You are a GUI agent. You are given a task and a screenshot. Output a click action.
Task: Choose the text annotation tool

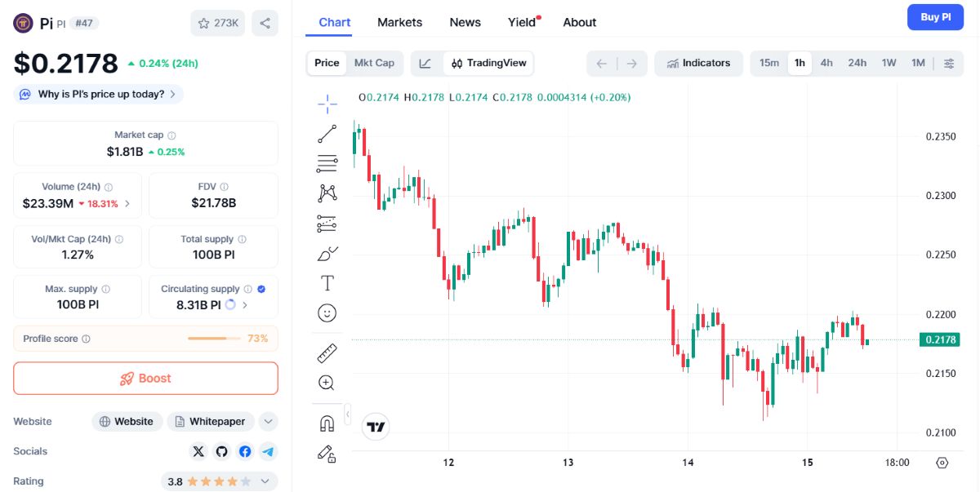coord(327,283)
